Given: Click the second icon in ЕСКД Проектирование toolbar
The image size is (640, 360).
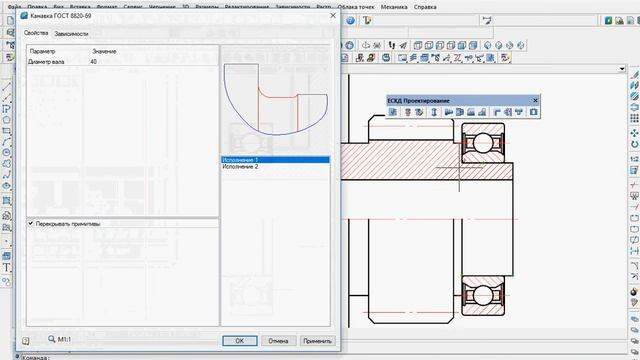Looking at the screenshot, I should [407, 112].
